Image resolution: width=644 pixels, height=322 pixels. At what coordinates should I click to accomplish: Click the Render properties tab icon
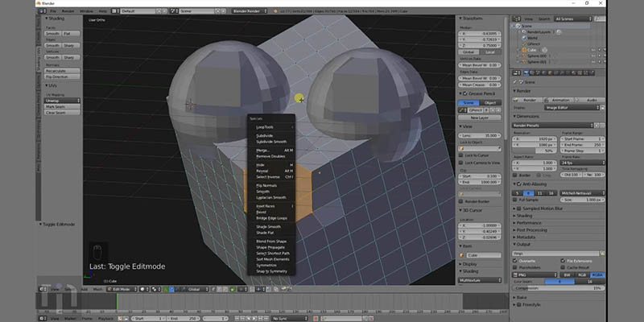pyautogui.click(x=526, y=73)
